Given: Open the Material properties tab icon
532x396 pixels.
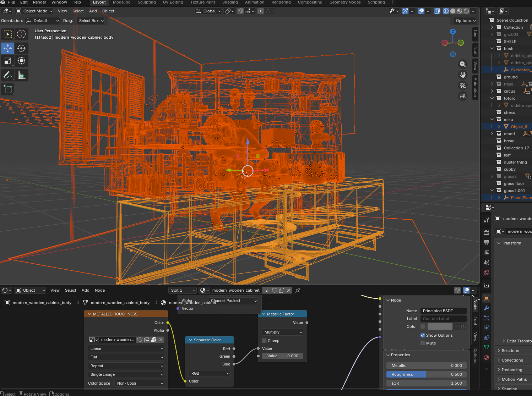Looking at the screenshot, I should click(x=487, y=358).
